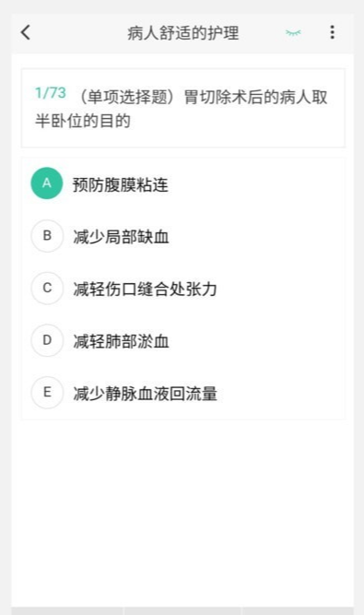The height and width of the screenshot is (615, 364).
Task: Tap the right segment of bottom bar
Action: pos(298,610)
